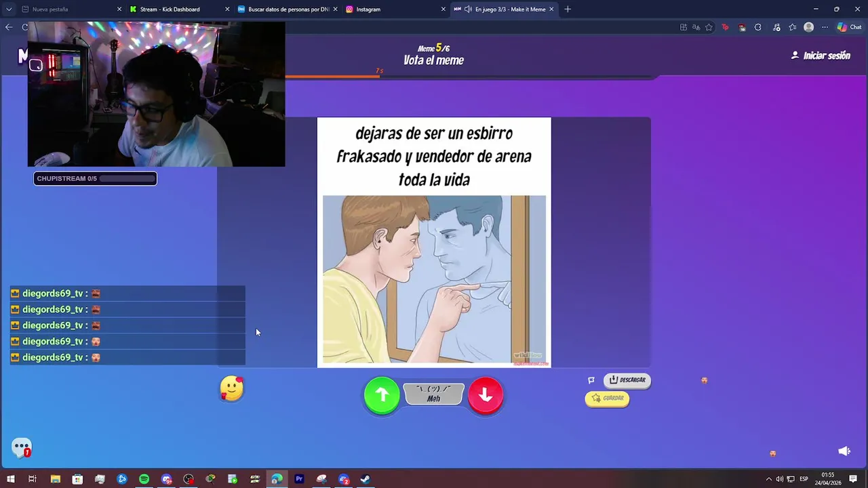Open Discord from taskbar
The image size is (868, 488).
(x=166, y=479)
